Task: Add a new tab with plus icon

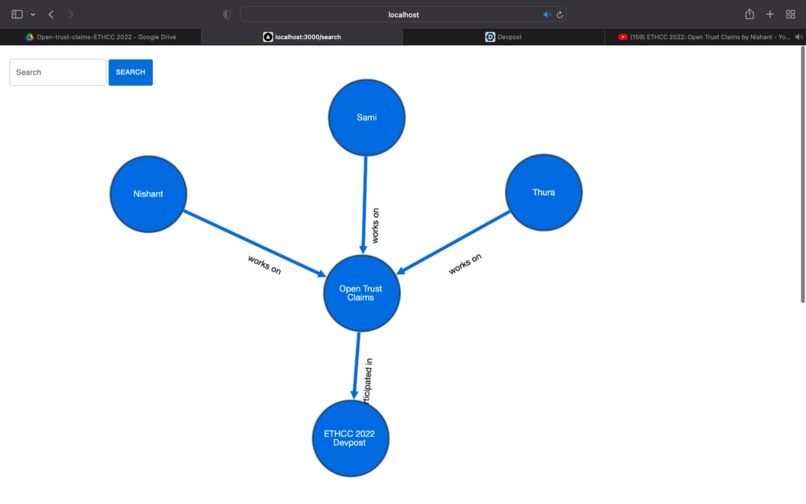Action: coord(770,14)
